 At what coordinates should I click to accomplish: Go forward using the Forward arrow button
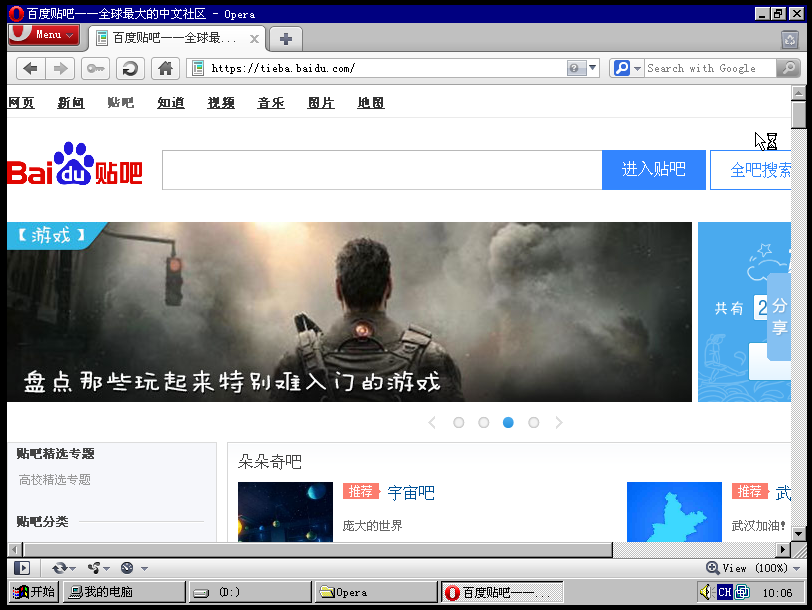61,68
